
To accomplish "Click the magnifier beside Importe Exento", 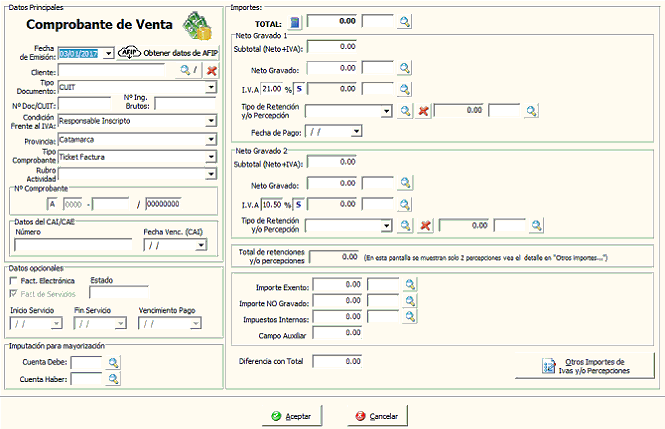I will 407,285.
